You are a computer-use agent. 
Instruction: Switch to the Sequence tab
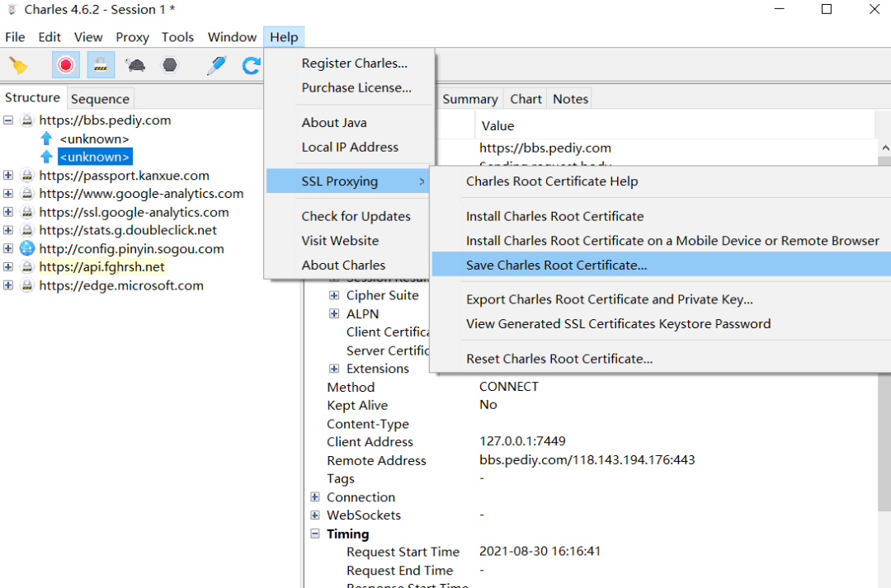(x=100, y=99)
